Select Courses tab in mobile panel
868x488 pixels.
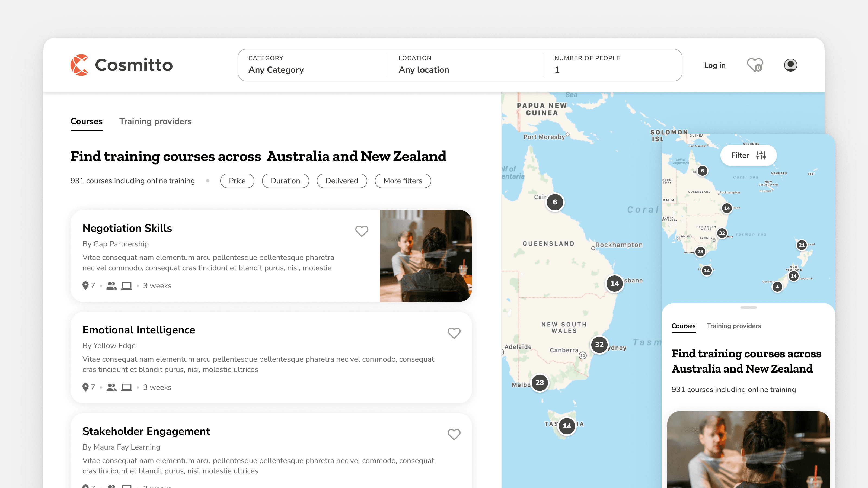[x=683, y=326]
